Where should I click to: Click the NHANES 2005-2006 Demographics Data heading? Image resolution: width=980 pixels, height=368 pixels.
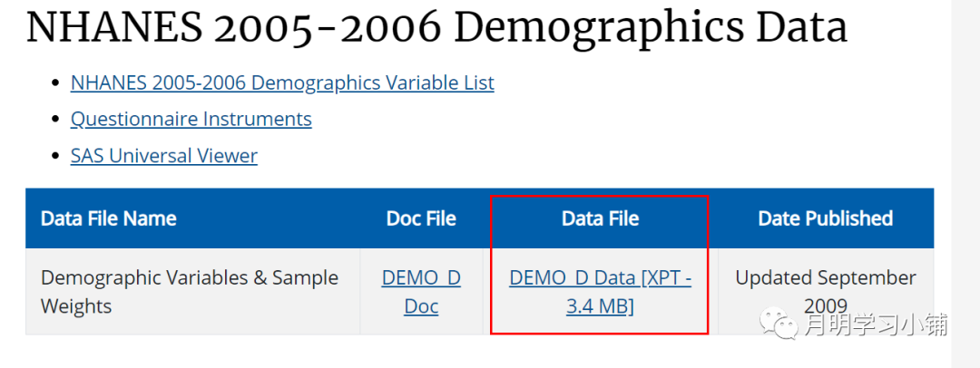[436, 27]
